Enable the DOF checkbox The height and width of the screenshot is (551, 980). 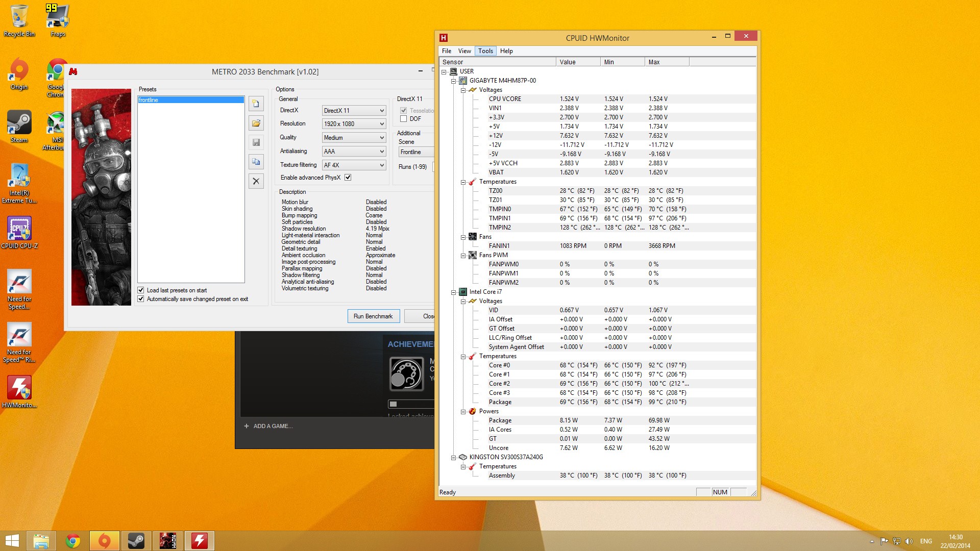[404, 119]
